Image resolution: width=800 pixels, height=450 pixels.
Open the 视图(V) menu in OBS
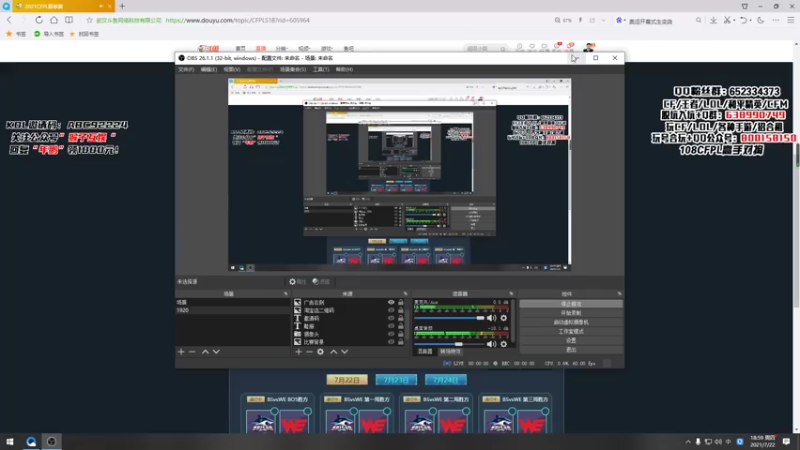[x=232, y=69]
